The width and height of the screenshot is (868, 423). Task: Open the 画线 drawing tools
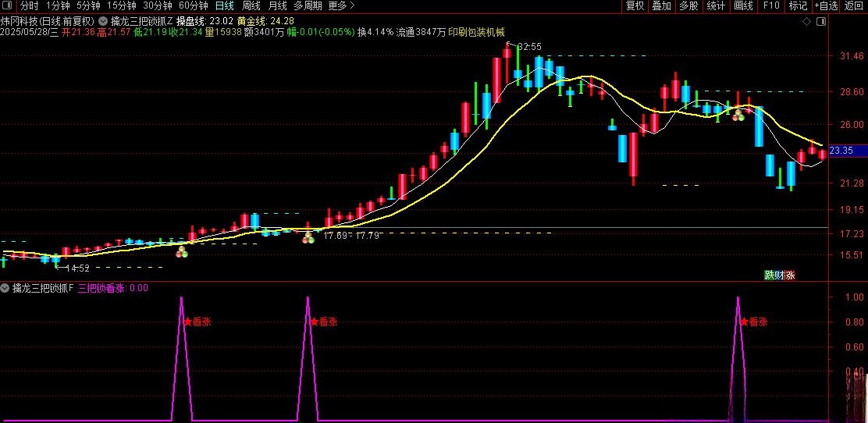pyautogui.click(x=743, y=6)
